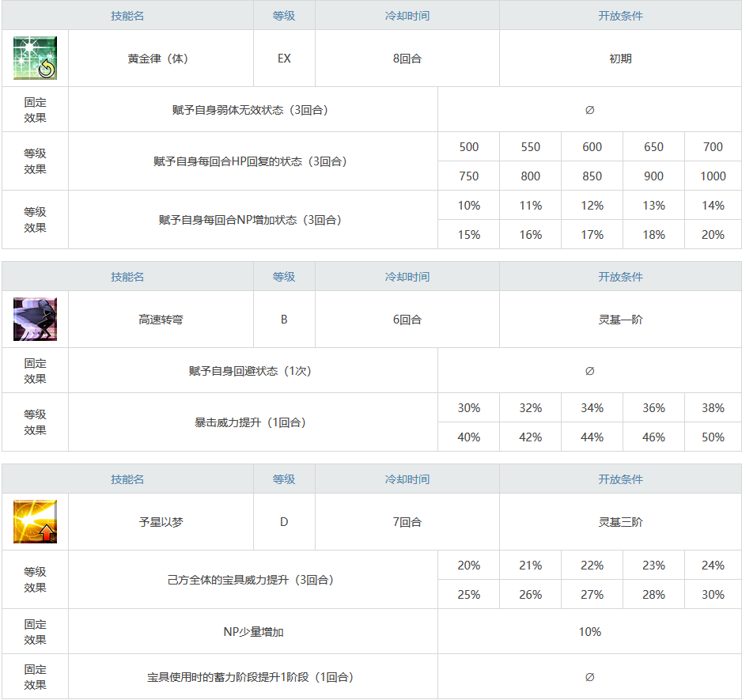Click the 50% critical damage value
The image size is (742, 700).
[713, 437]
